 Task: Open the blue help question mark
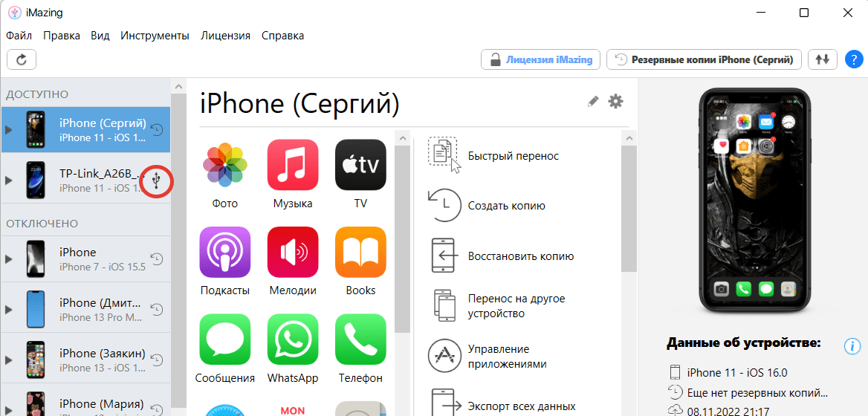[x=854, y=59]
